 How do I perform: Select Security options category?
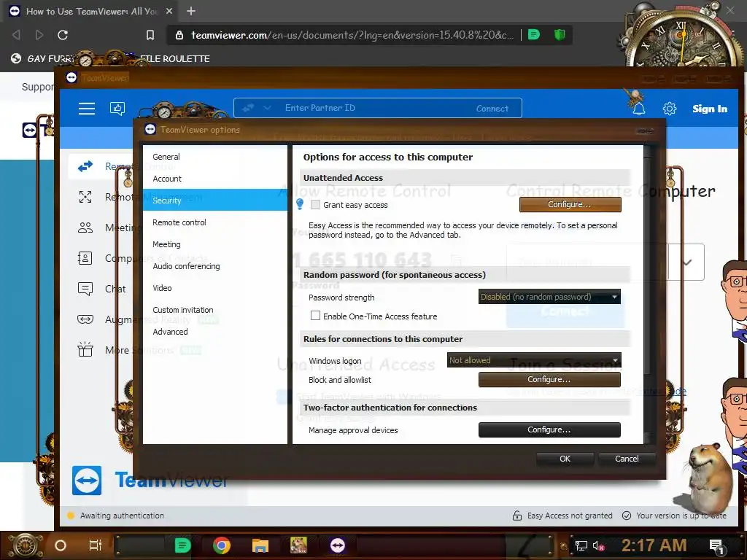215,200
